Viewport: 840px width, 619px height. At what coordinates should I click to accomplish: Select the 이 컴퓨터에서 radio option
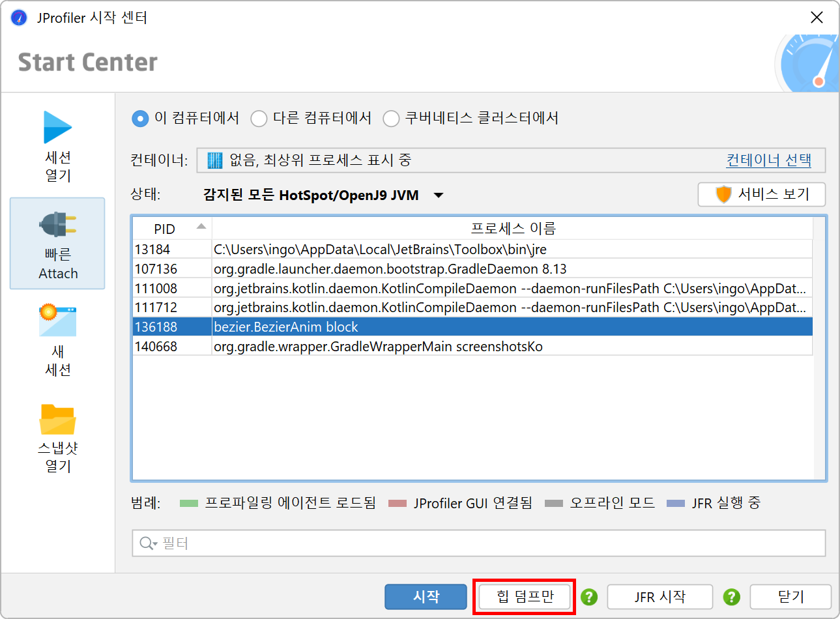[x=185, y=119]
